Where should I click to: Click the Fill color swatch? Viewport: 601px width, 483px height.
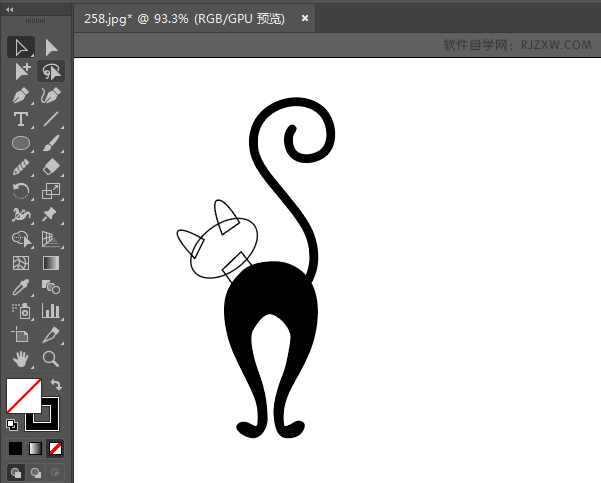click(23, 396)
